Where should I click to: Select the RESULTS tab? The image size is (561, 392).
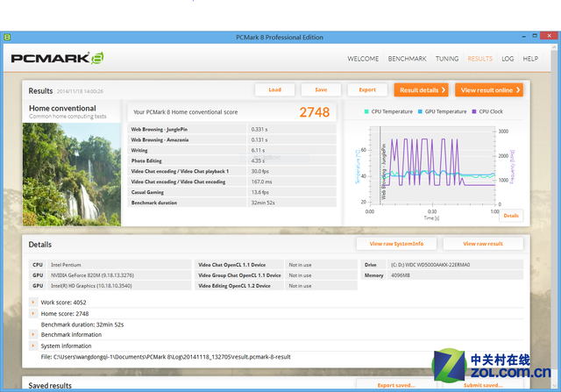click(x=479, y=59)
